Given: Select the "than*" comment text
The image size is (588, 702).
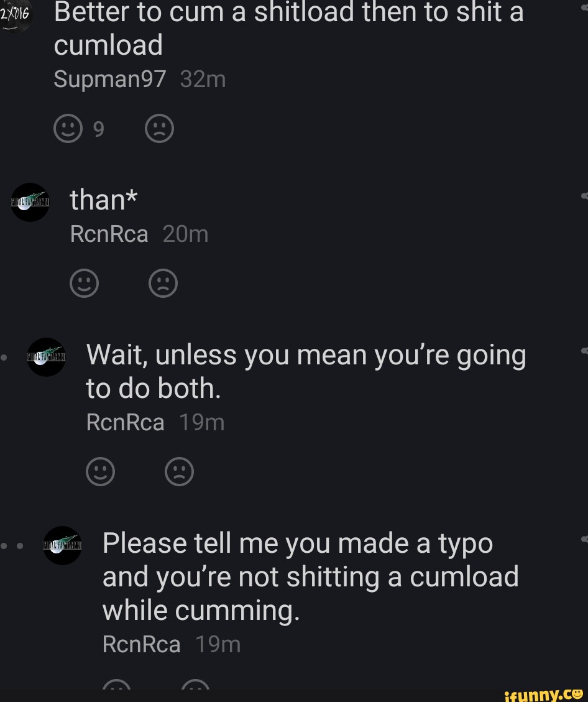Looking at the screenshot, I should [104, 200].
